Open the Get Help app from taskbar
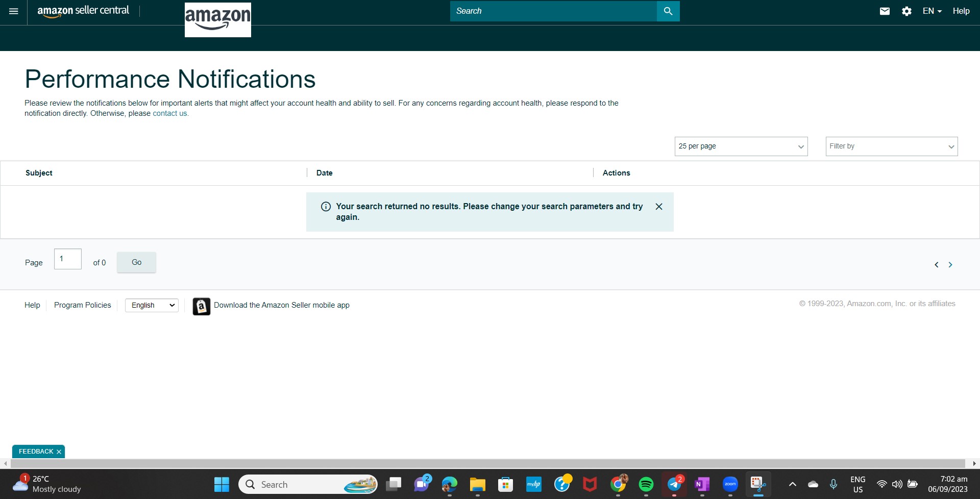Screen dimensions: 980x499 click(562, 484)
